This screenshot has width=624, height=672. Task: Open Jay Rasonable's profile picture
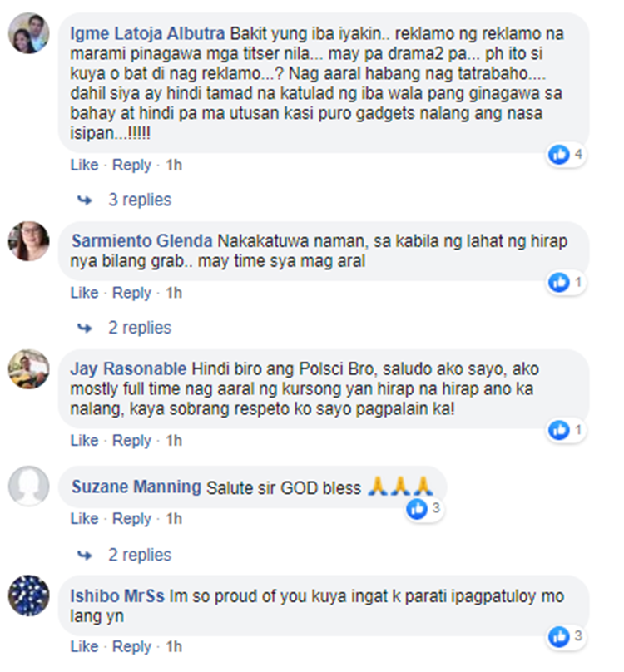29,369
